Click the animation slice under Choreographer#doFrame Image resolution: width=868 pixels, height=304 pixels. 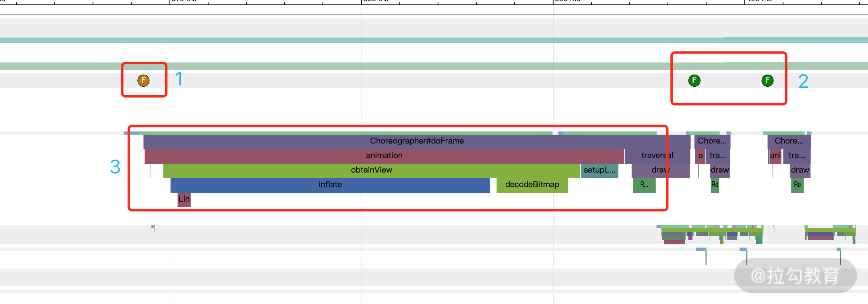pyautogui.click(x=384, y=156)
